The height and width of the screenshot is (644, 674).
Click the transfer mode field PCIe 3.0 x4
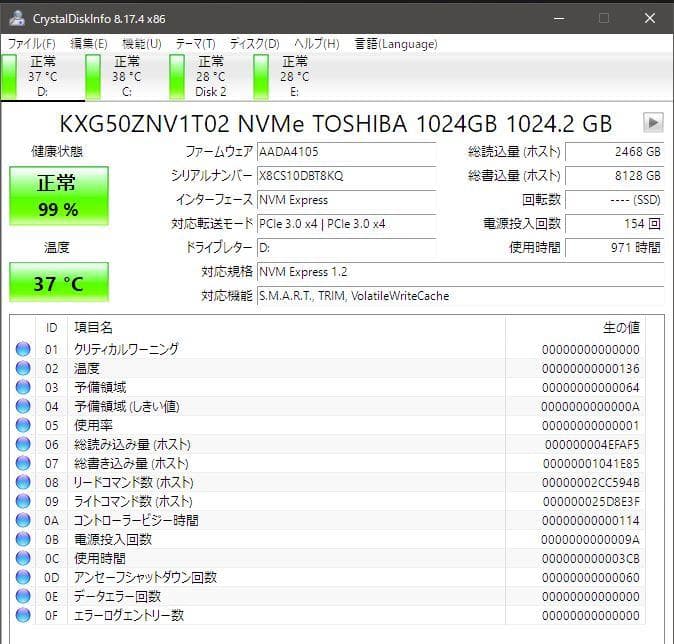346,224
